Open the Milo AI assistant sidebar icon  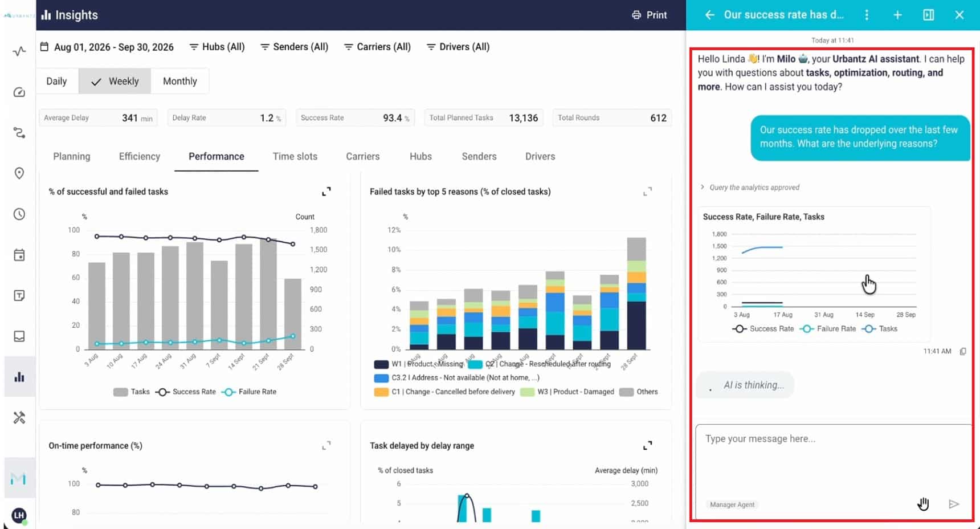tap(18, 478)
